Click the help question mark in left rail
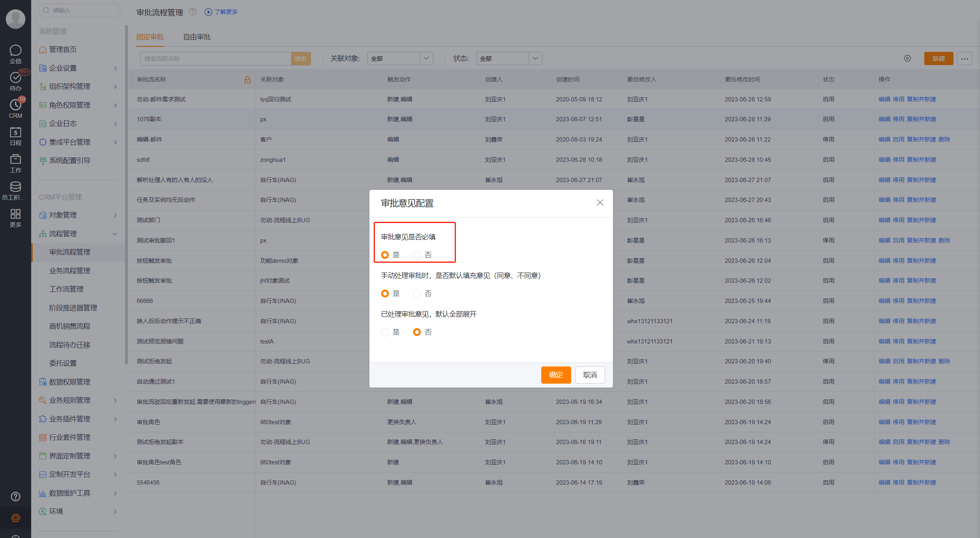This screenshot has width=980, height=538. click(x=16, y=496)
